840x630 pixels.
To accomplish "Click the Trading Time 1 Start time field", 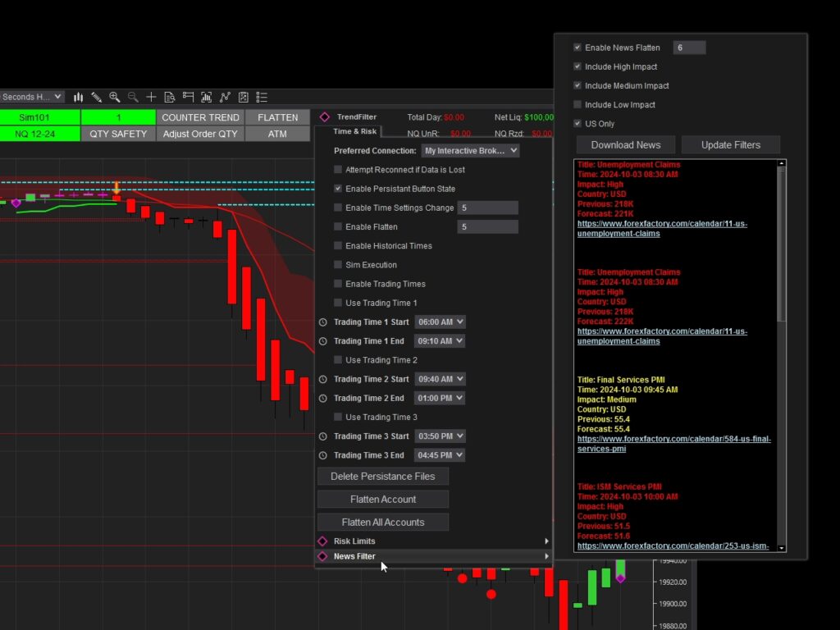I will coord(440,322).
